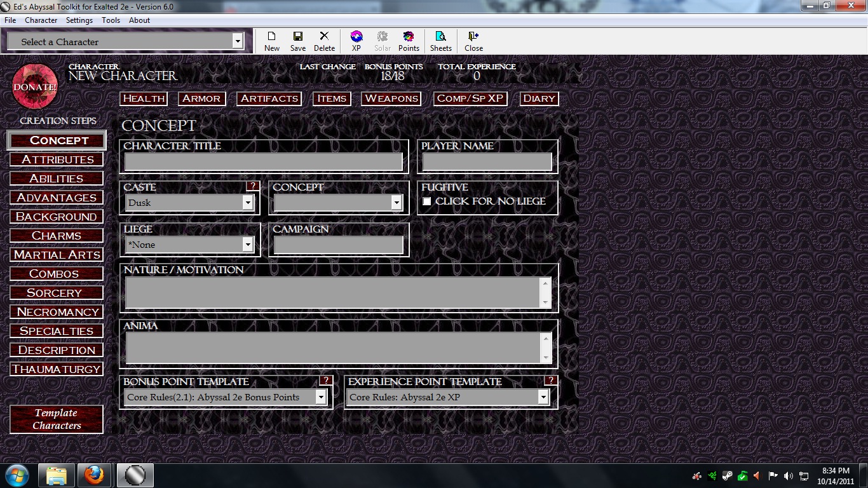Image resolution: width=868 pixels, height=488 pixels.
Task: Click the Nature / Motivation text area
Action: [x=339, y=293]
